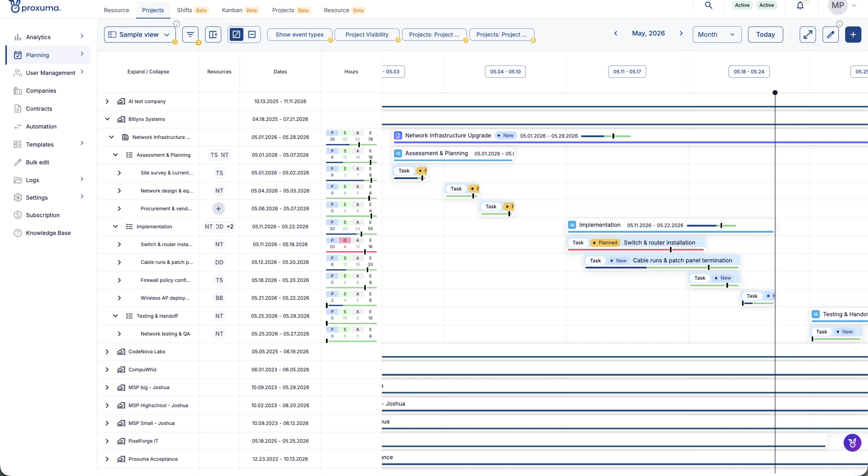Expand the Analytics sidebar section

[82, 36]
